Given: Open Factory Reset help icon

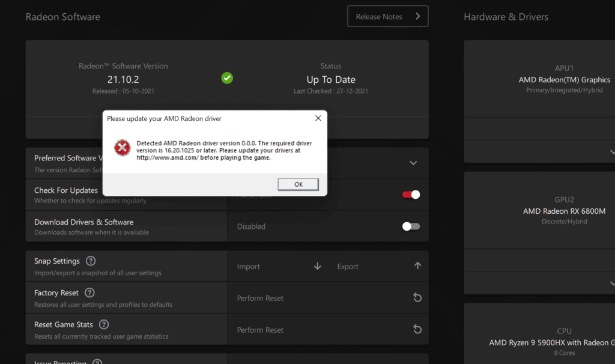Looking at the screenshot, I should 89,293.
